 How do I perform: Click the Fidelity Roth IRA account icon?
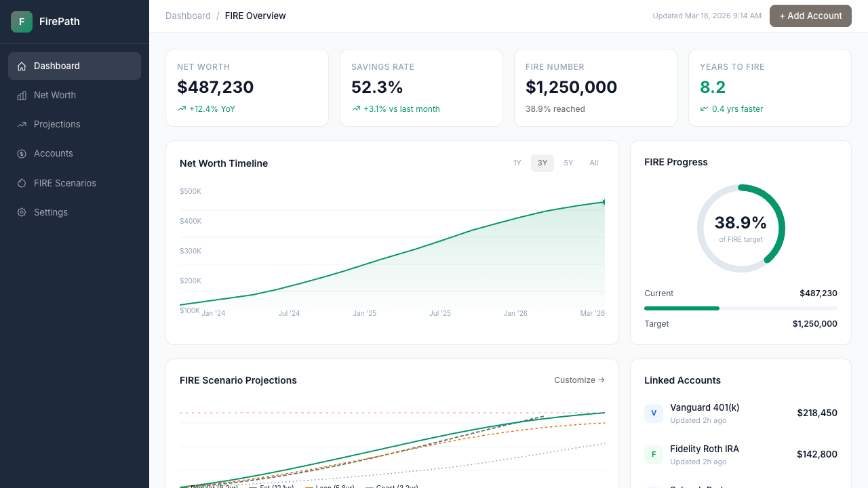pos(654,454)
